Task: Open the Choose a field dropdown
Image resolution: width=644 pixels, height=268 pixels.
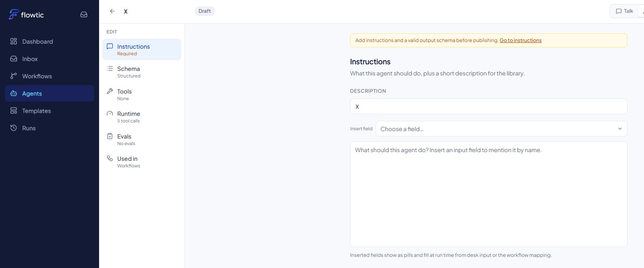Action: point(501,129)
